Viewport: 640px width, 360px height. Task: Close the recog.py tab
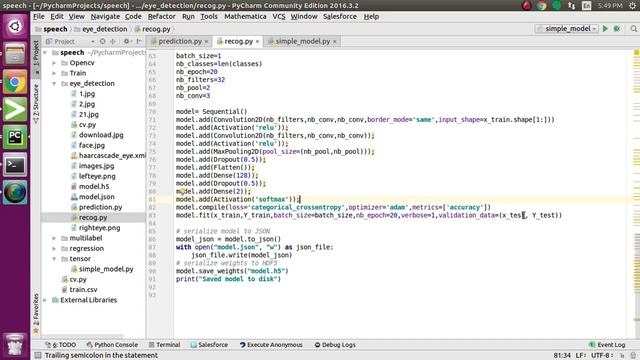click(258, 42)
